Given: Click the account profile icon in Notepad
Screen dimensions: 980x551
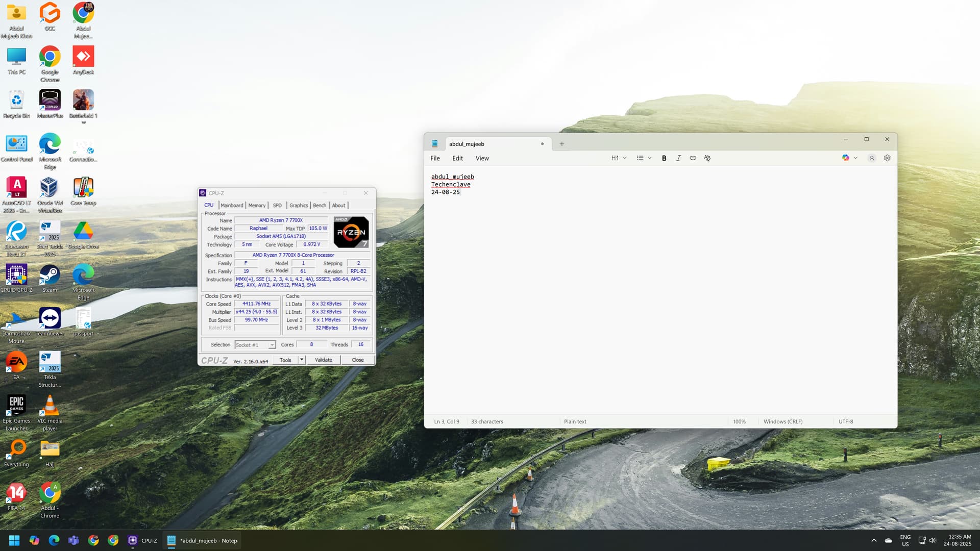Looking at the screenshot, I should (872, 158).
